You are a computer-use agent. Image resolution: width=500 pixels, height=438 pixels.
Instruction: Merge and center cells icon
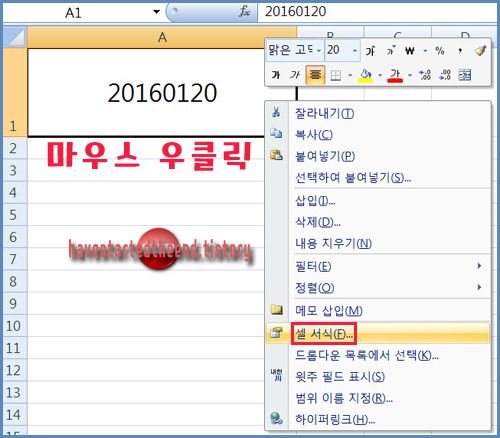[x=465, y=75]
